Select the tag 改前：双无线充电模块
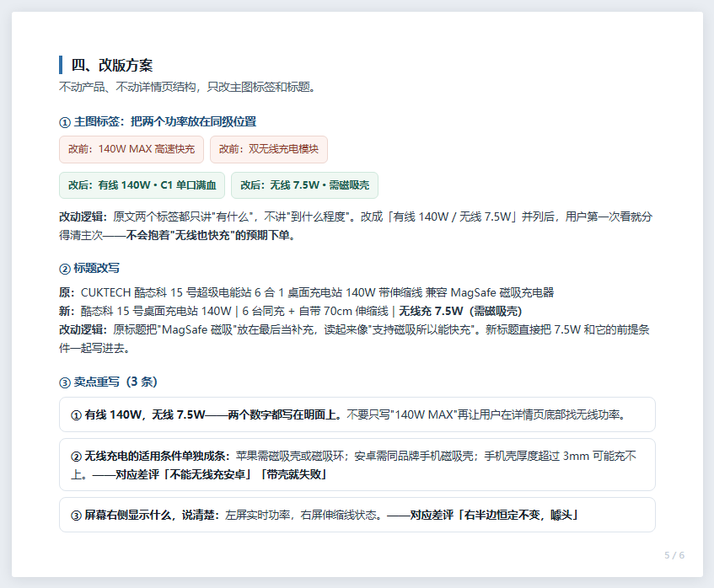Image resolution: width=714 pixels, height=588 pixels. [x=269, y=149]
